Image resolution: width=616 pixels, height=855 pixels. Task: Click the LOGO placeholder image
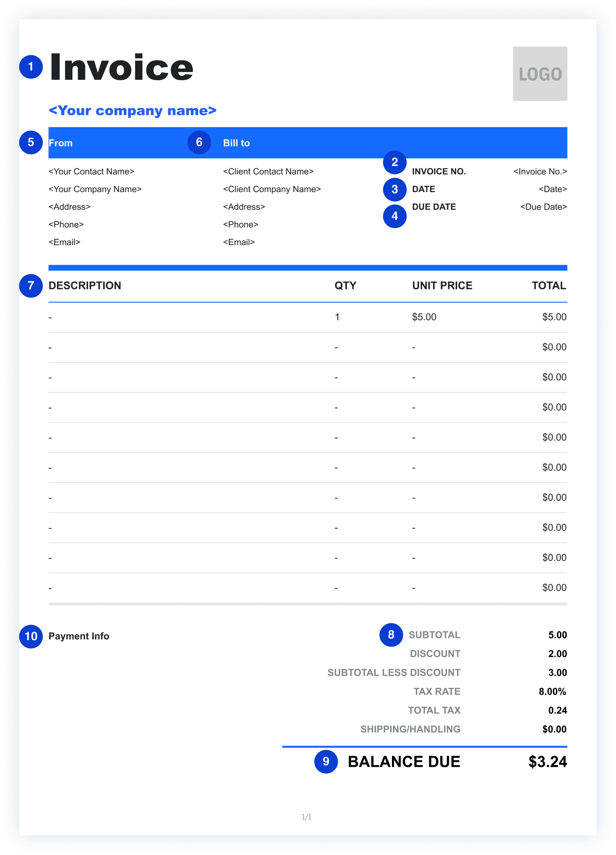click(540, 74)
